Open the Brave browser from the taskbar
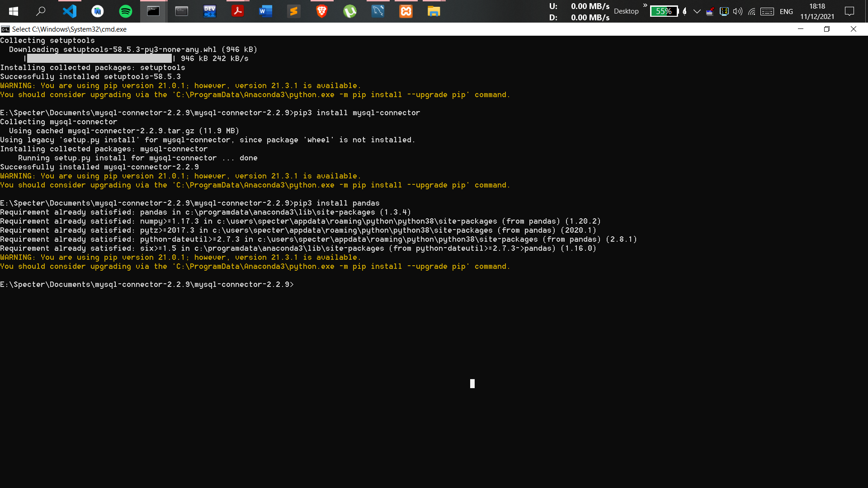Screen dimensions: 868x488 321,11
